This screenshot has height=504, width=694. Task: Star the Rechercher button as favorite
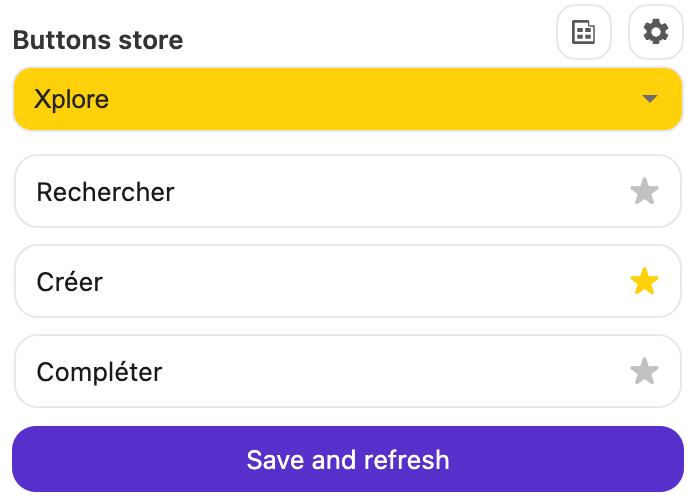[x=645, y=191]
